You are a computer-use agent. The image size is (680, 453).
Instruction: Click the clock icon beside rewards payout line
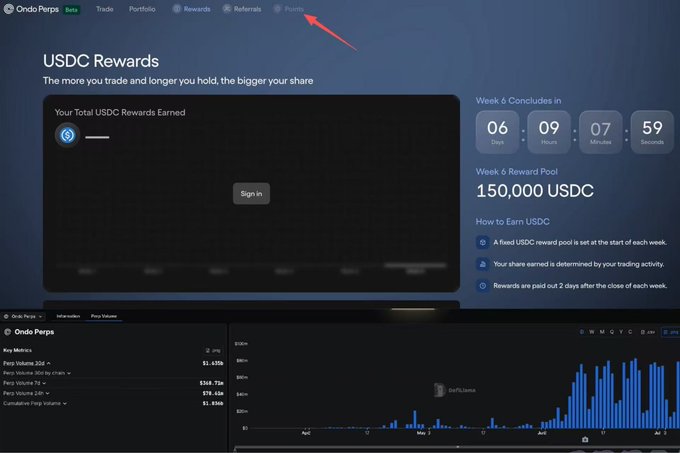pyautogui.click(x=482, y=286)
